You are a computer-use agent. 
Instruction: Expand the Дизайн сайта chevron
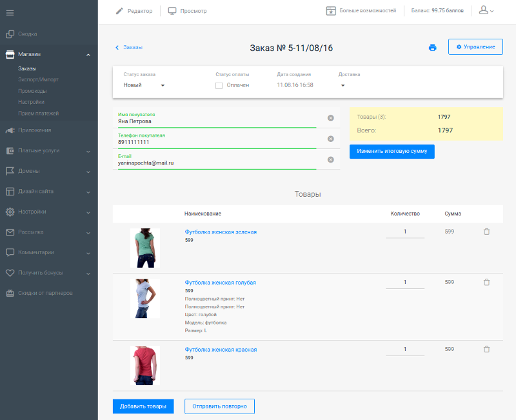pyautogui.click(x=88, y=192)
